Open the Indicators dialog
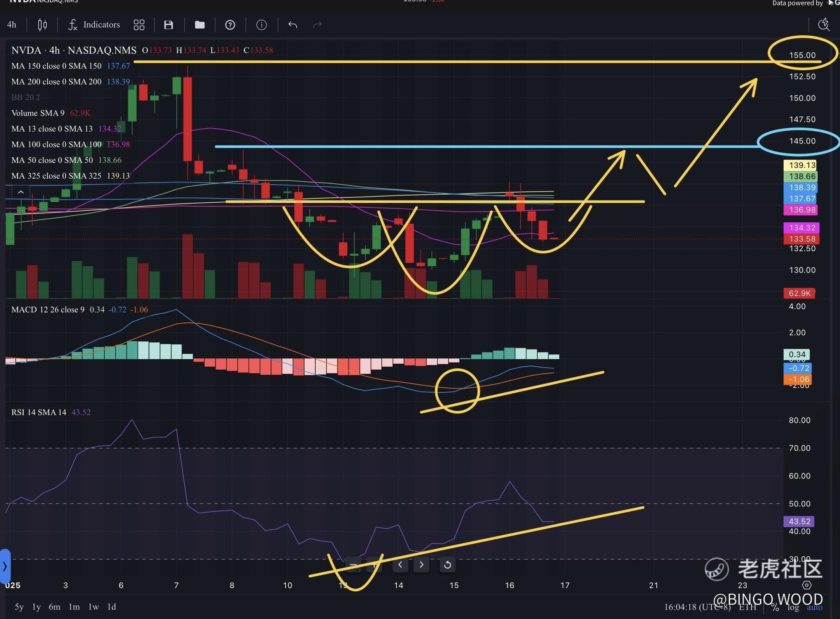Screen dimensions: 840x619 tap(94, 25)
